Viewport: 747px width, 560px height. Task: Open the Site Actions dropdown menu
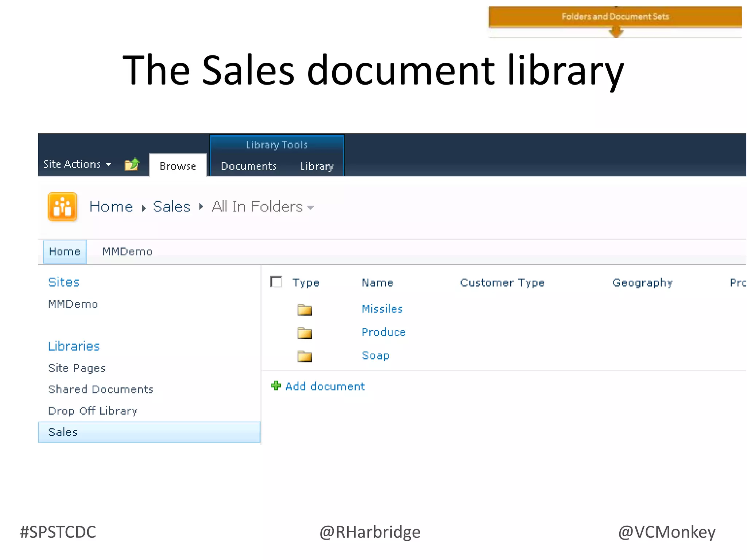[77, 164]
